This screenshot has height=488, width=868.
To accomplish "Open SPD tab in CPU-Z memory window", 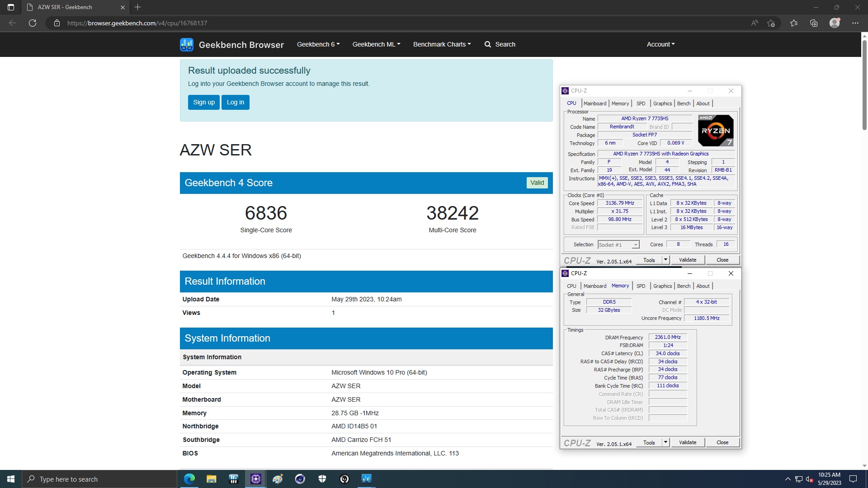I will tap(641, 286).
